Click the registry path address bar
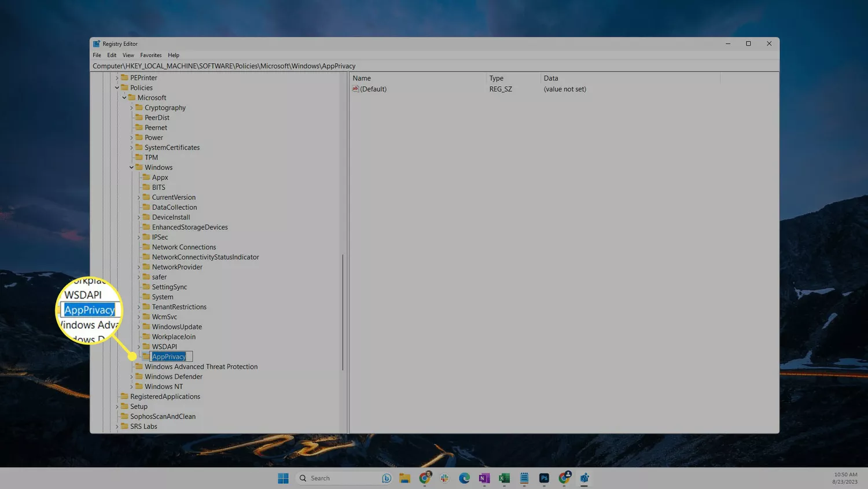The width and height of the screenshot is (868, 489). (435, 66)
